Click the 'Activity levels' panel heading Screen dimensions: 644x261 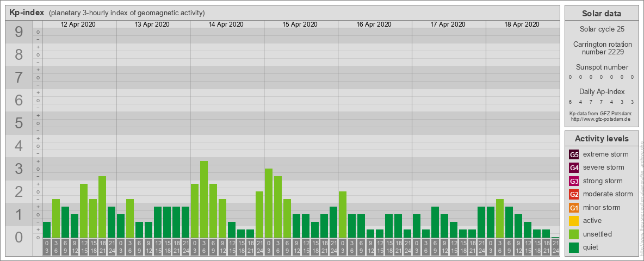click(602, 139)
